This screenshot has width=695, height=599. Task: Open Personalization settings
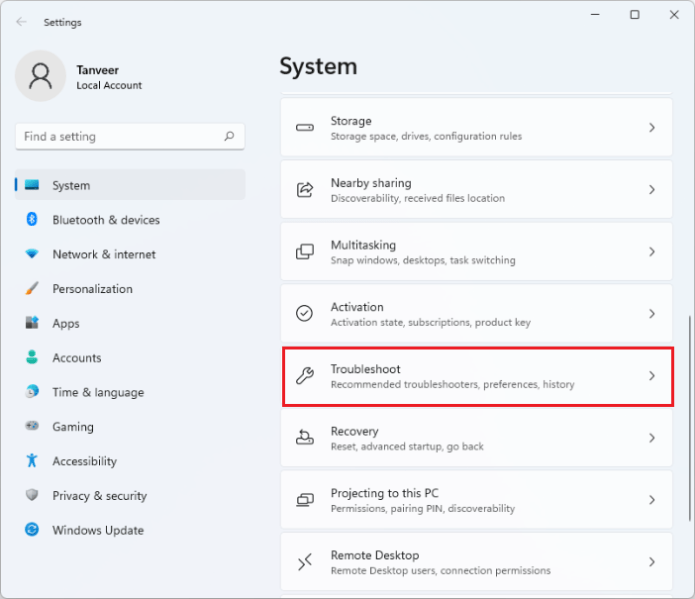tap(130, 289)
